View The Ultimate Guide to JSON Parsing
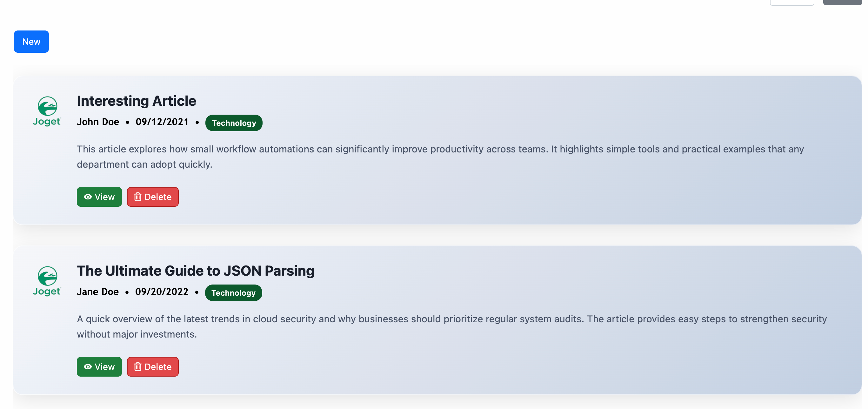 pos(99,366)
